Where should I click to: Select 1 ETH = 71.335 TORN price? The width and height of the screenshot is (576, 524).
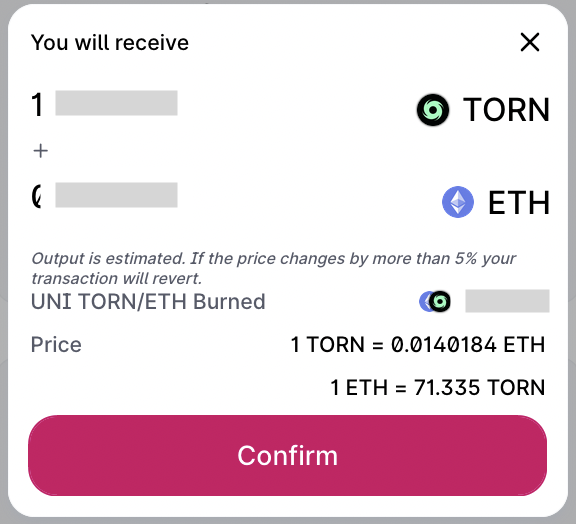(x=438, y=388)
